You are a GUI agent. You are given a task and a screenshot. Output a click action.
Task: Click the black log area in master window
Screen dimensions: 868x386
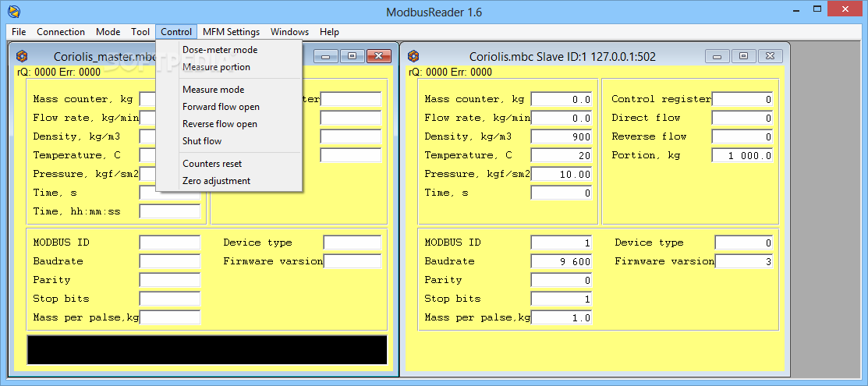tap(207, 350)
